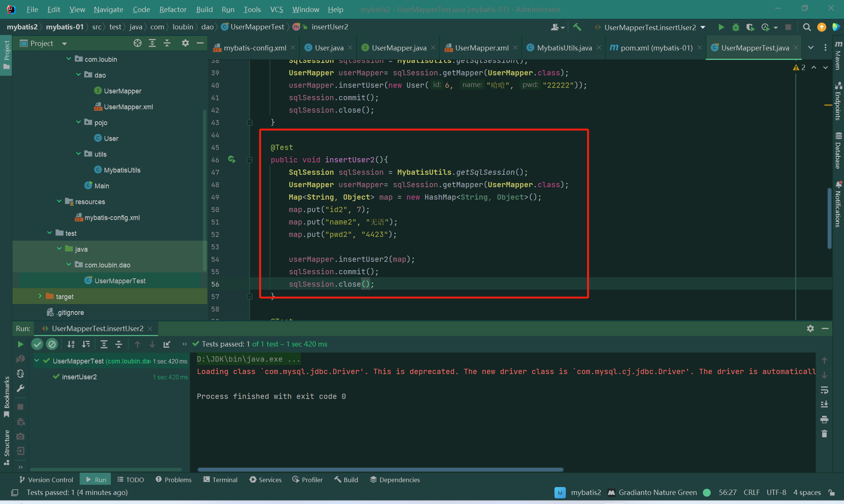Print the console output
The image size is (844, 504).
(x=824, y=419)
